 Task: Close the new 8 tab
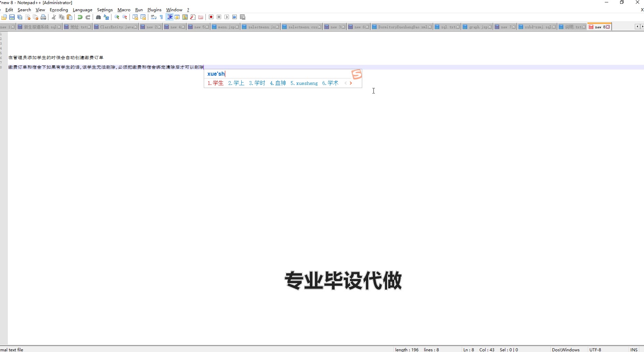point(608,27)
